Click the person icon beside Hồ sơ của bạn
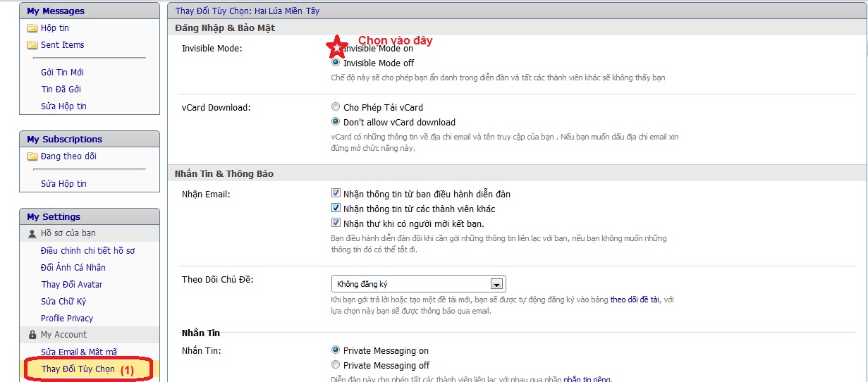 (x=32, y=233)
